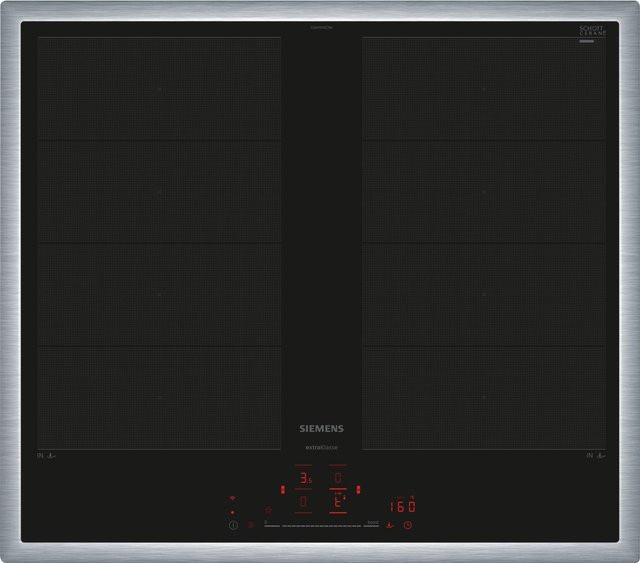Select the front left zone showing 0

[303, 501]
